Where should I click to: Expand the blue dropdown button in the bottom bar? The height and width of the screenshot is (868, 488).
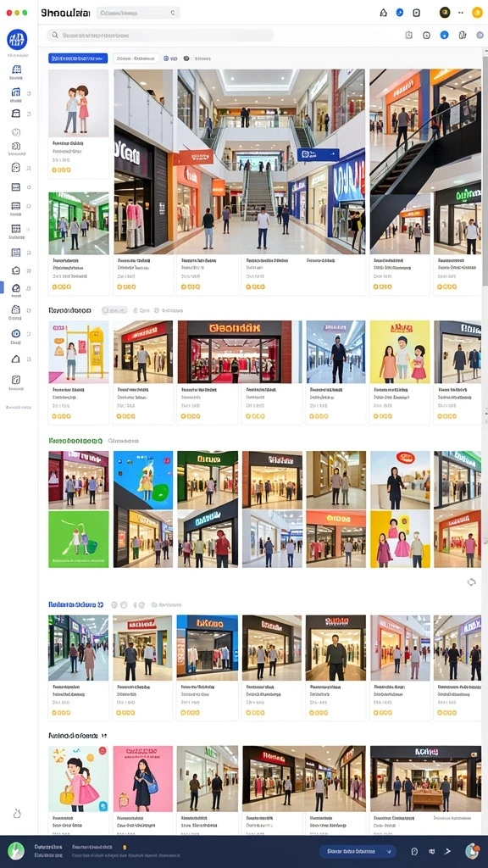358,851
